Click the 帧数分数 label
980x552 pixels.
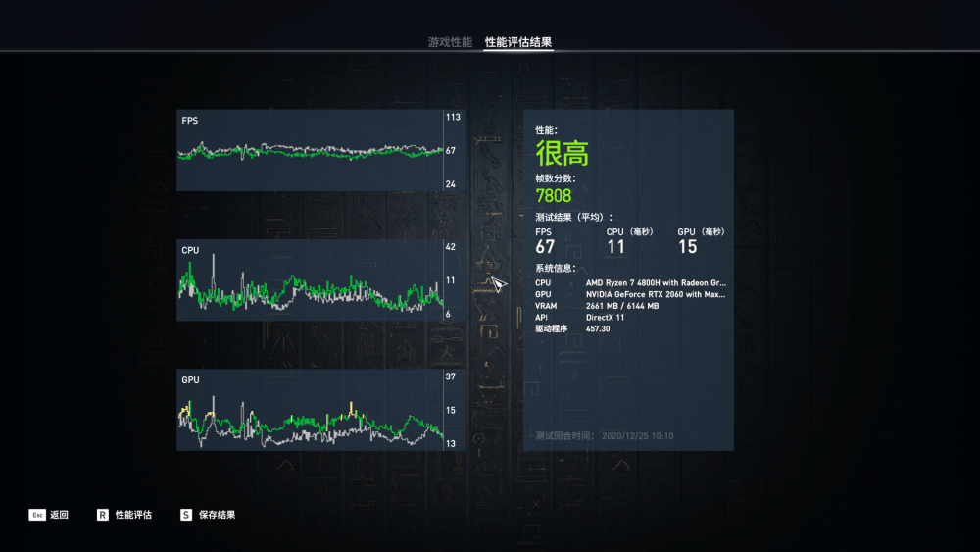pyautogui.click(x=556, y=178)
